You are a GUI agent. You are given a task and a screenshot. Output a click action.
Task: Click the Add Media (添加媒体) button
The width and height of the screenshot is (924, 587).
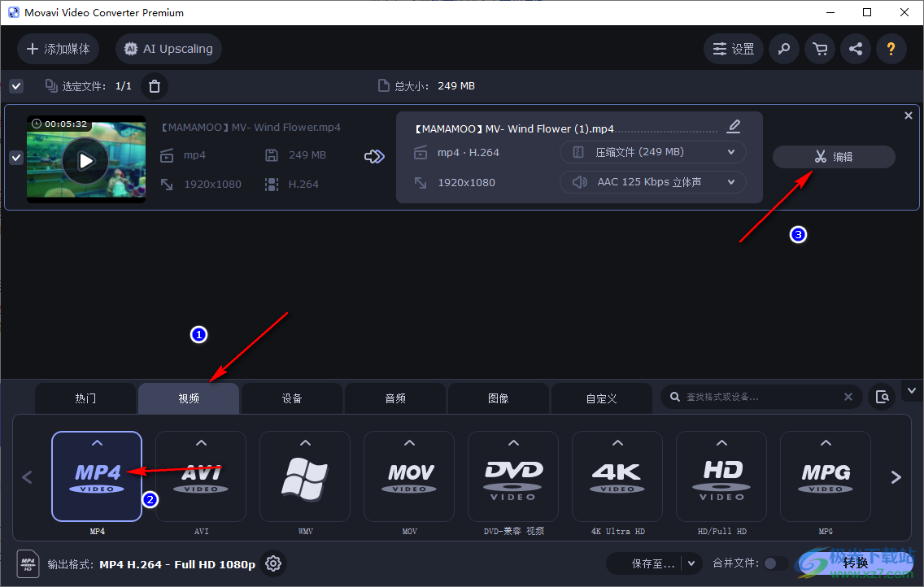[x=58, y=49]
